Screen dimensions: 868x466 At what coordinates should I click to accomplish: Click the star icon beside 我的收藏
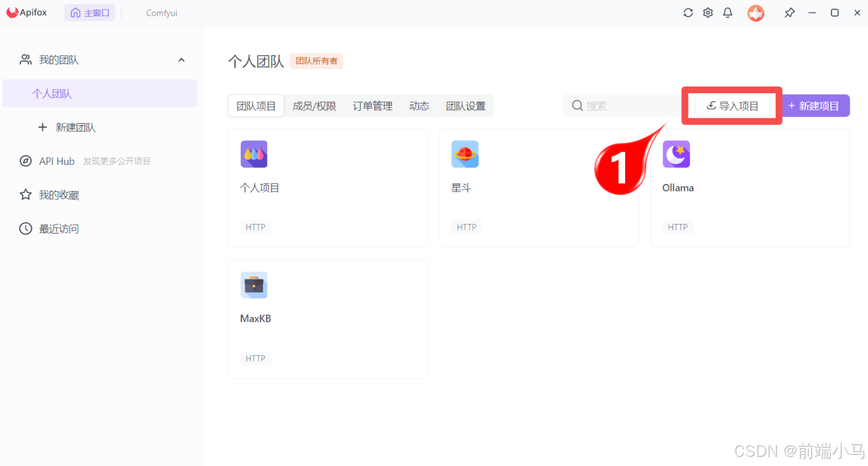click(x=26, y=195)
